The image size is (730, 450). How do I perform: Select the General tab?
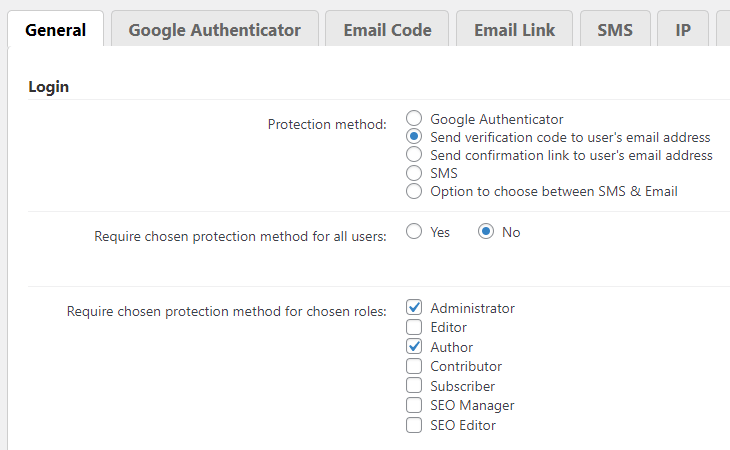(x=55, y=30)
